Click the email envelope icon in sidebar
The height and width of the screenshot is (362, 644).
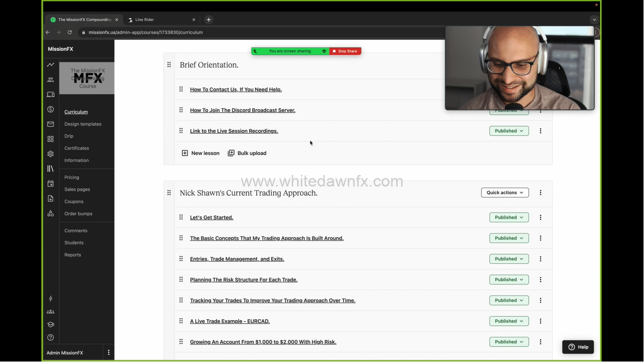50,124
